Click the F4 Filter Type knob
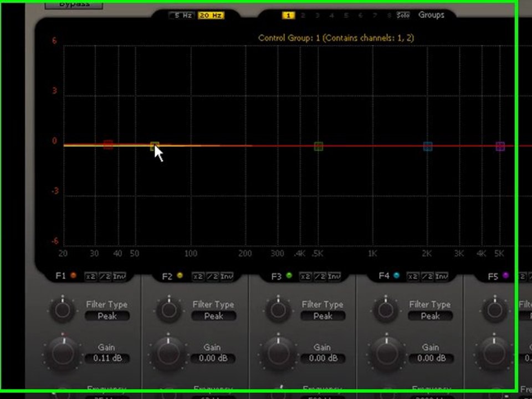The height and width of the screenshot is (399, 532). click(x=386, y=310)
